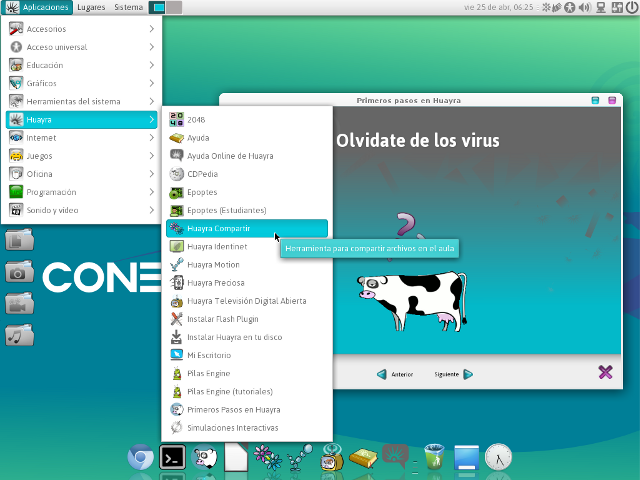
Task: Click the date and time in panel
Action: 498,7
